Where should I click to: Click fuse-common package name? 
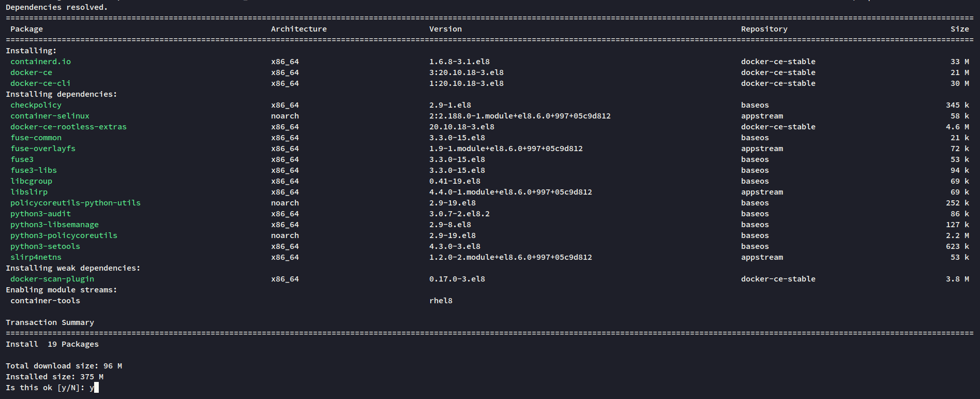tap(36, 138)
